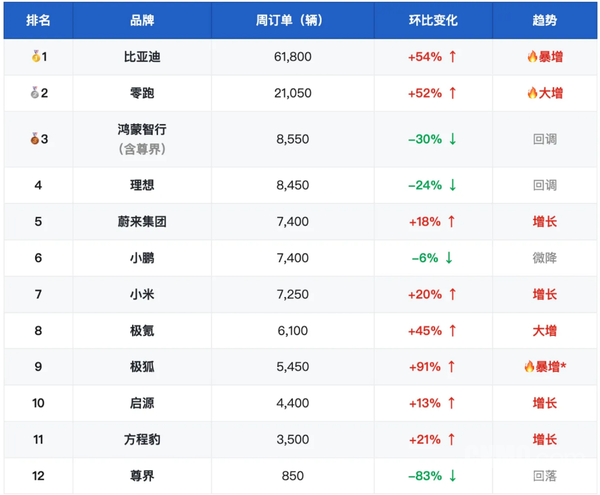Click the 回落 trend label
The width and height of the screenshot is (600, 495).
[x=545, y=475]
